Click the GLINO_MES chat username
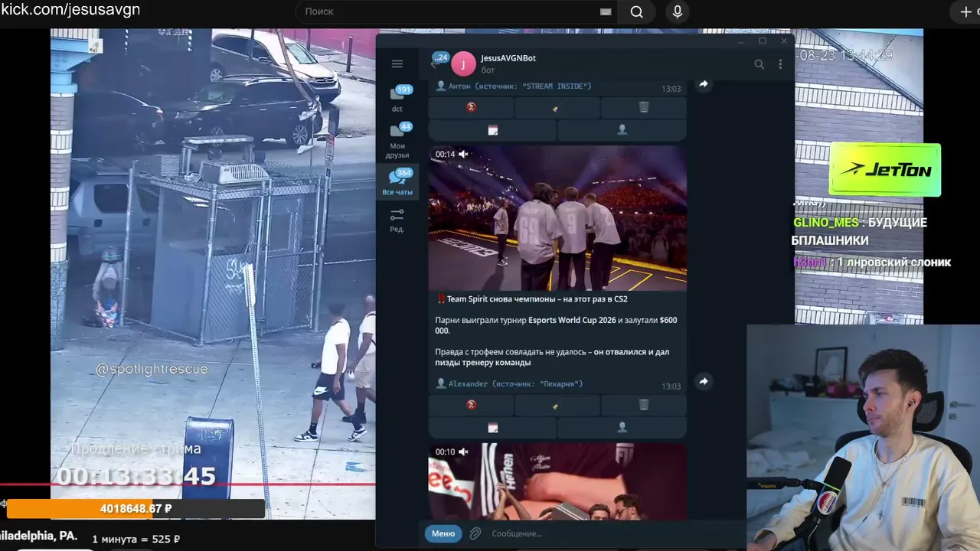Image resolution: width=980 pixels, height=551 pixels. click(826, 223)
